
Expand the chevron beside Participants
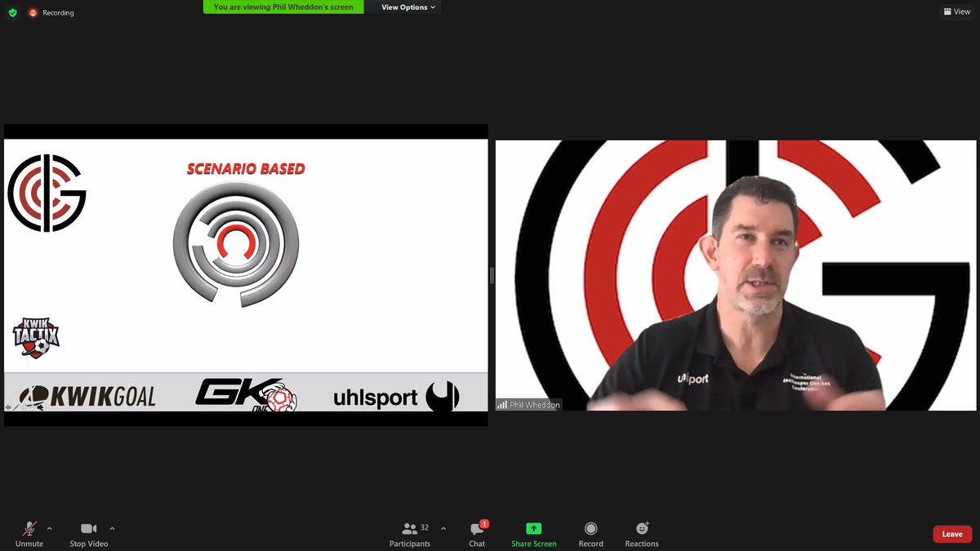point(443,528)
